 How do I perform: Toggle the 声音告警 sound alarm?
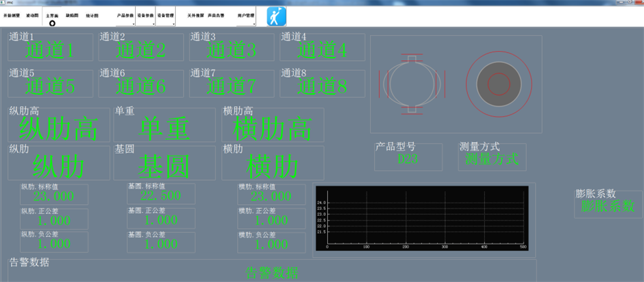click(217, 15)
